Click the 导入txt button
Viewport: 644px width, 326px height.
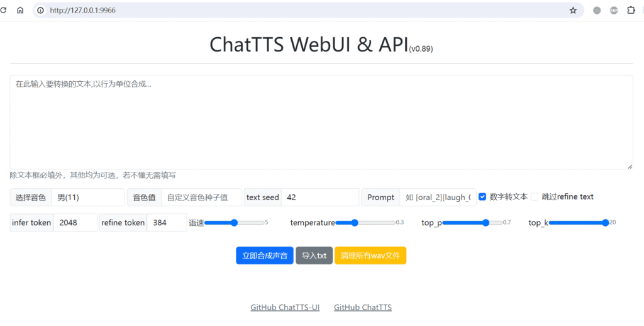314,256
